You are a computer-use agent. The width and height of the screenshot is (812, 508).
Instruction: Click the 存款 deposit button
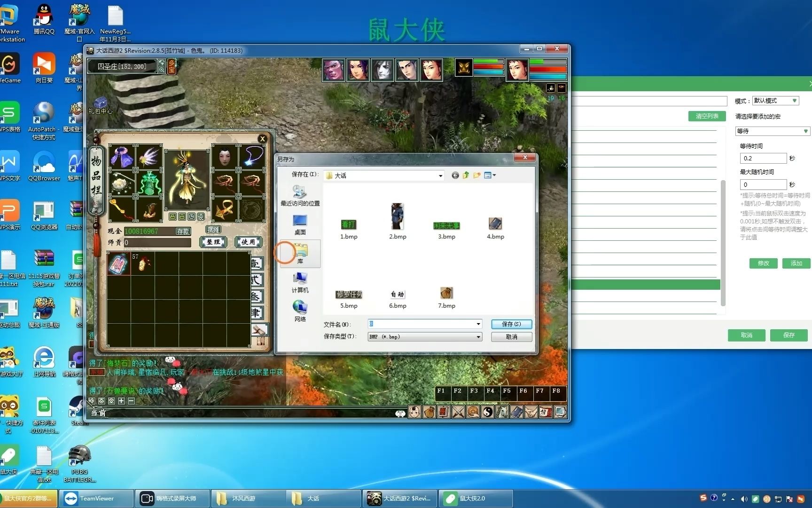coord(183,231)
